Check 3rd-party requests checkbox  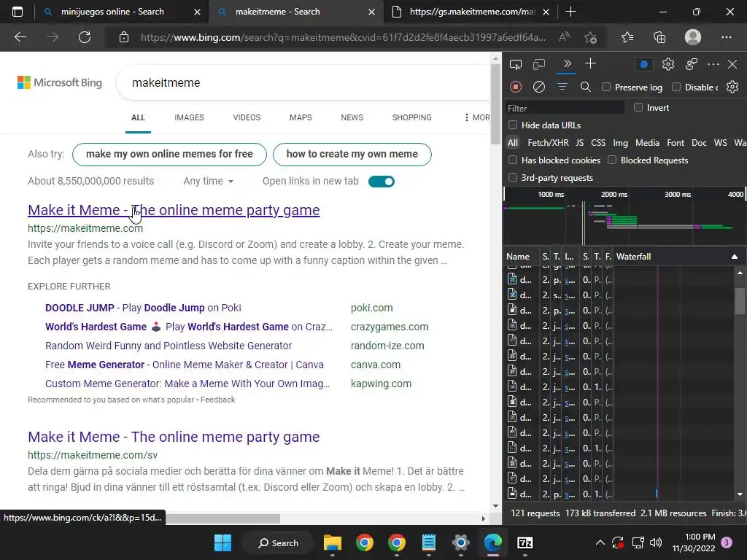pyautogui.click(x=513, y=178)
